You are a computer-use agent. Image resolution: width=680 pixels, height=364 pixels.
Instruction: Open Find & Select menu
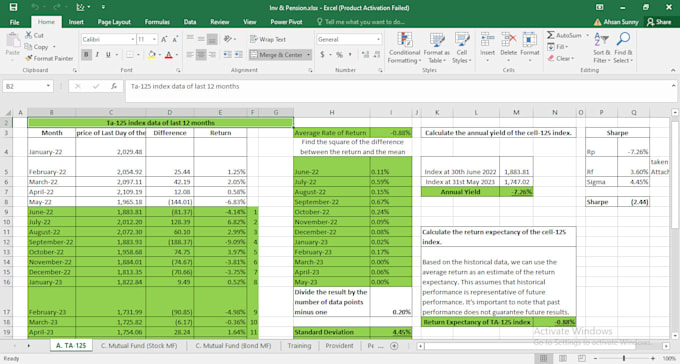(623, 48)
